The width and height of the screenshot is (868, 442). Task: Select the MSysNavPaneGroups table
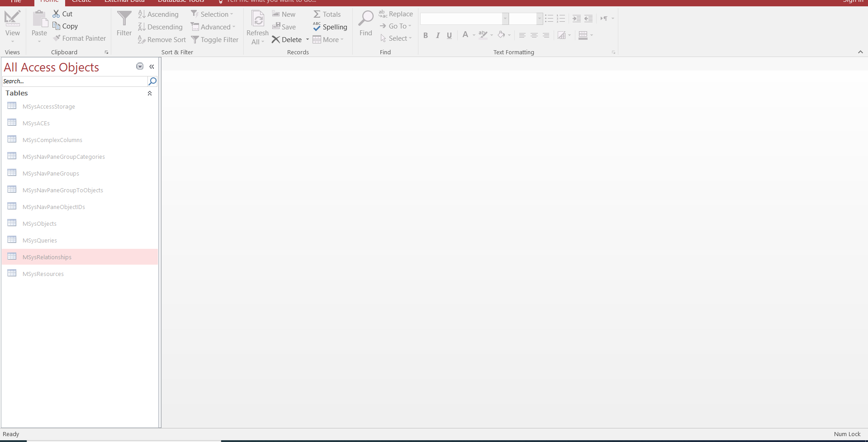click(x=80, y=173)
